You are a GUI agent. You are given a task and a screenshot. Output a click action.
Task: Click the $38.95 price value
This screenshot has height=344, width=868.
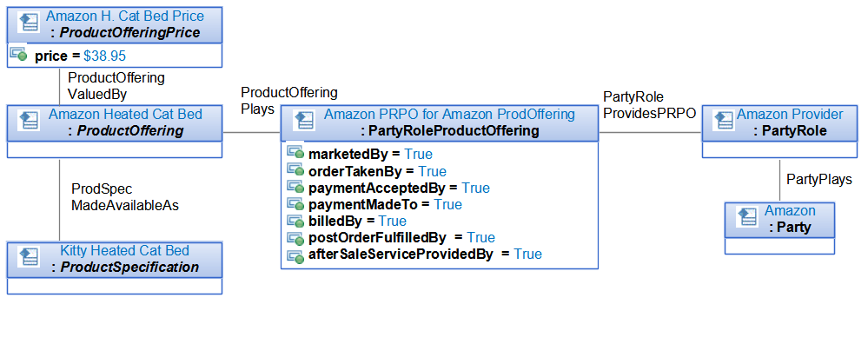click(104, 56)
